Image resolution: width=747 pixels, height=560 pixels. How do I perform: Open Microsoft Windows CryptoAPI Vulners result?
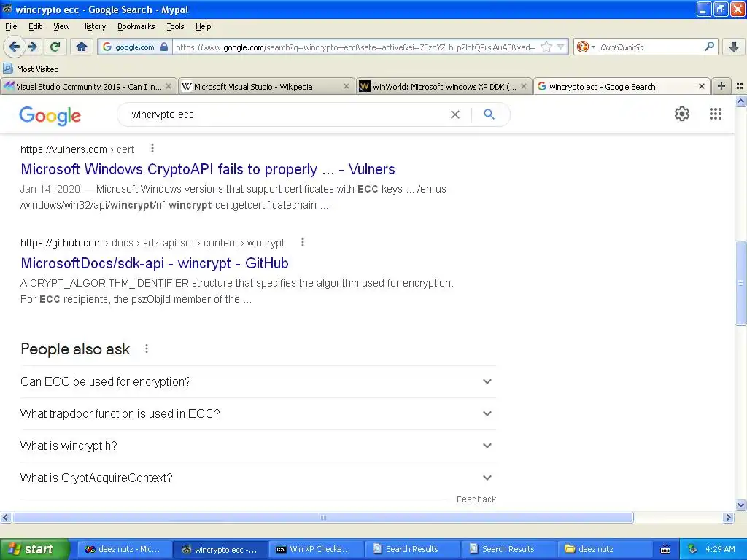(x=208, y=169)
